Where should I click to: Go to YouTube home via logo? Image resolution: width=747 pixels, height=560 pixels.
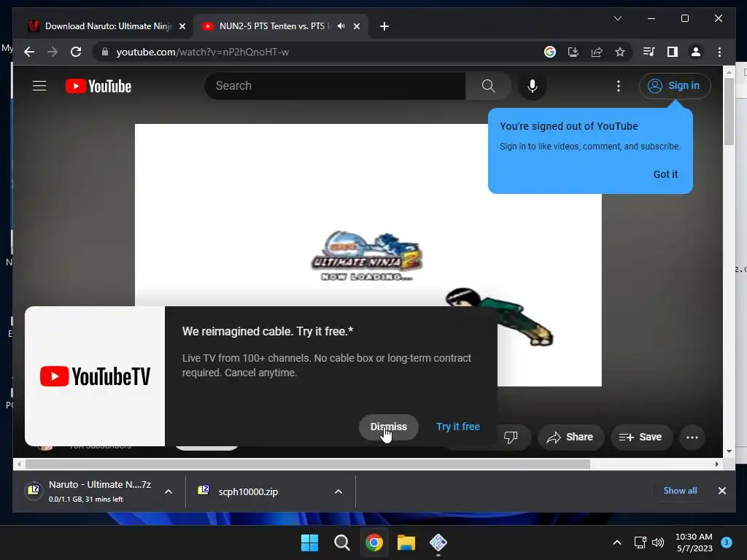(x=98, y=86)
